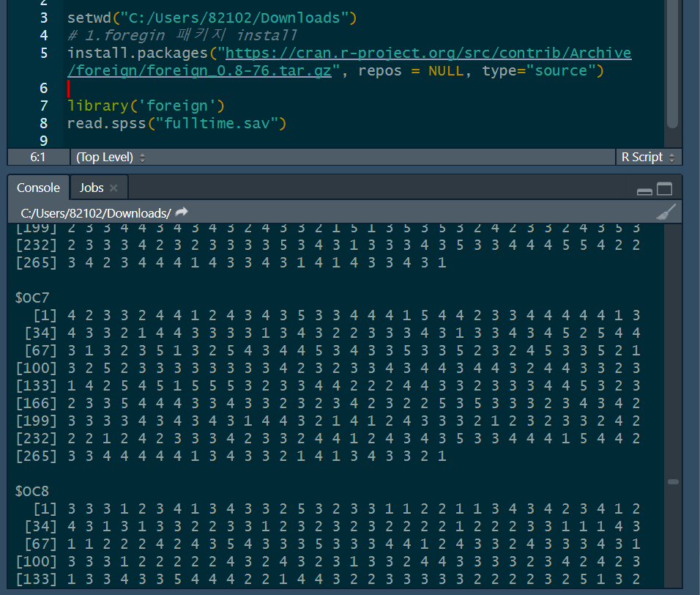Minimize the Console pane
The height and width of the screenshot is (595, 700).
coord(644,191)
